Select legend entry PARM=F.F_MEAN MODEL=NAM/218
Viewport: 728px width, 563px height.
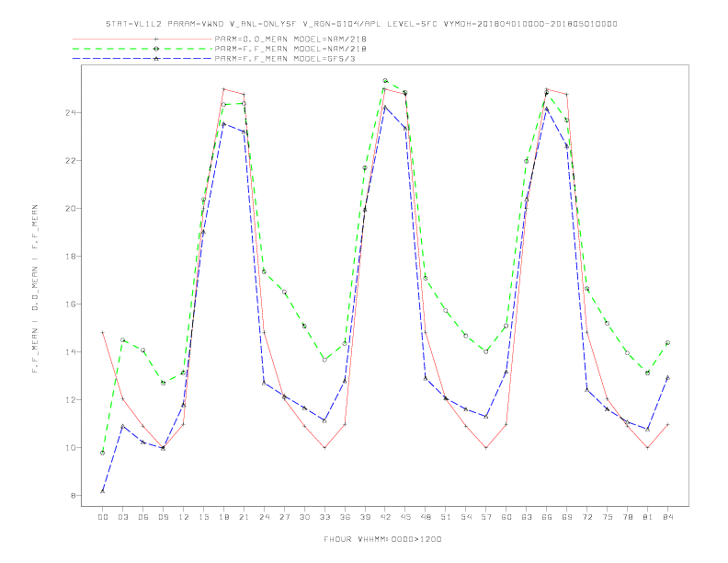tap(290, 49)
